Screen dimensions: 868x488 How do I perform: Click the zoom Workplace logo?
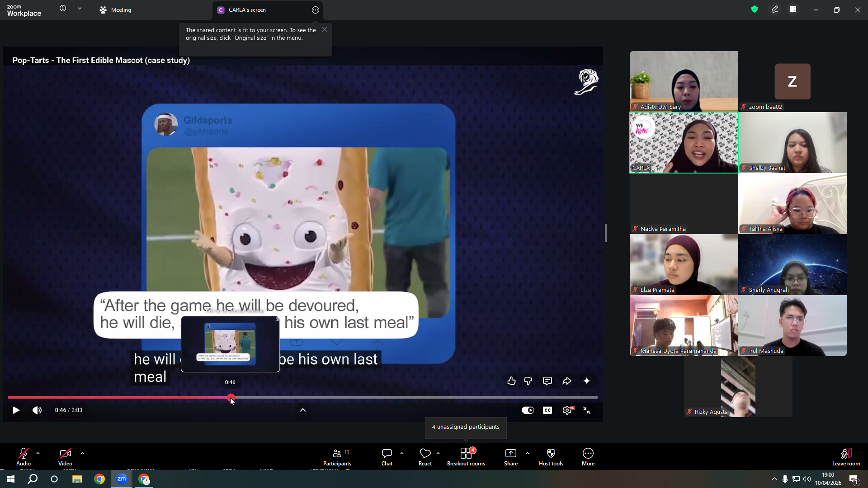pos(24,10)
